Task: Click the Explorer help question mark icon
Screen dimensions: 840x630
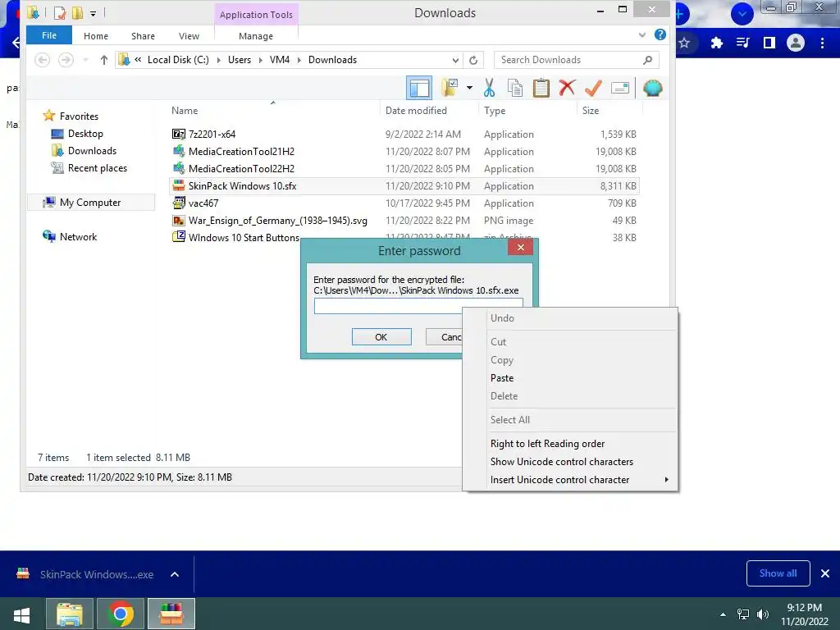Action: tap(660, 34)
